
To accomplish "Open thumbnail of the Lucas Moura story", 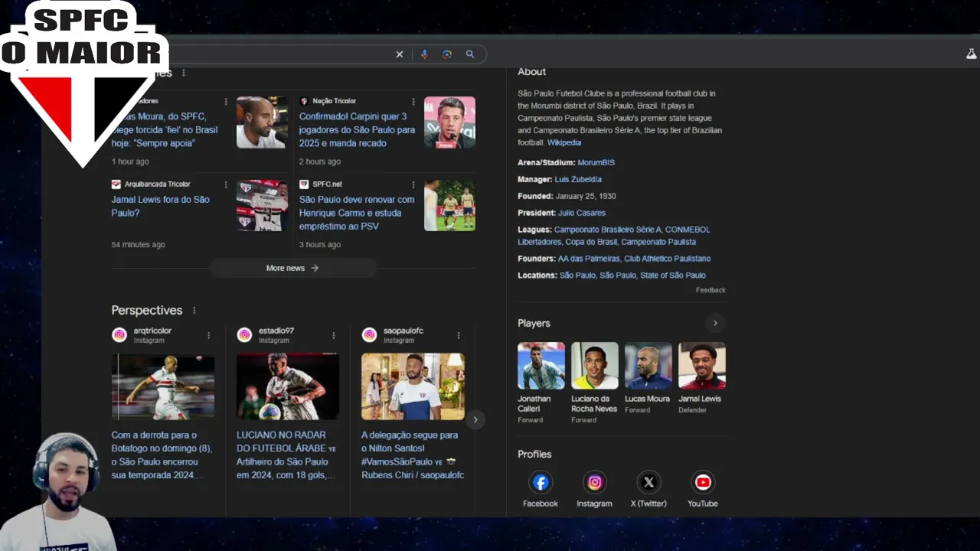I will pyautogui.click(x=262, y=122).
